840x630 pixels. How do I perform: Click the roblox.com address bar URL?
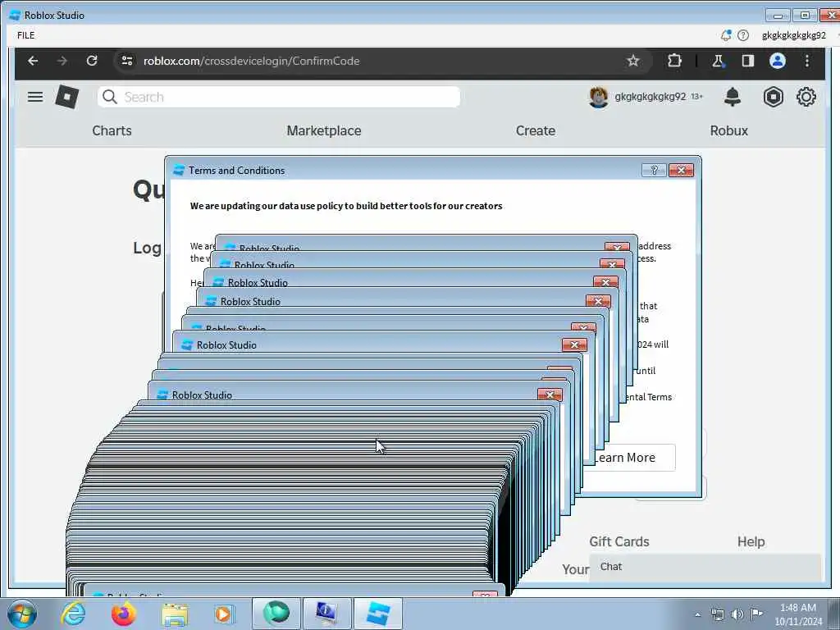click(x=251, y=61)
